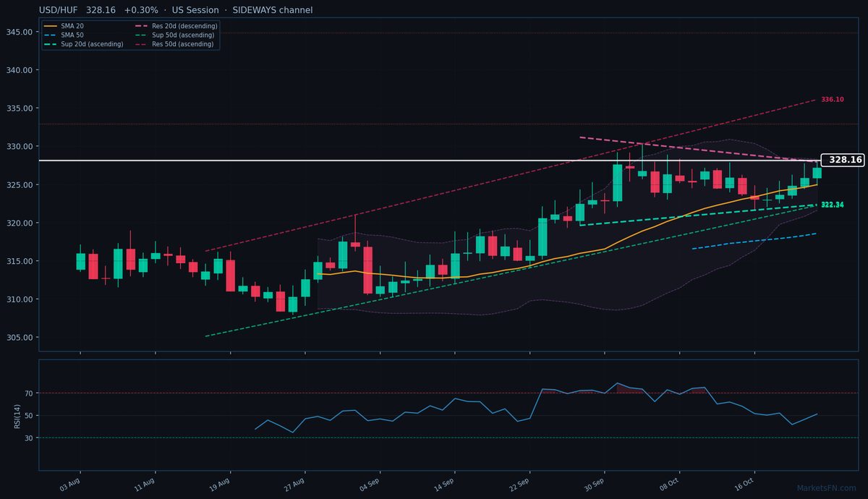Click the USD/HUF symbol in the title
Screen dimensions: 868x499
(59, 10)
